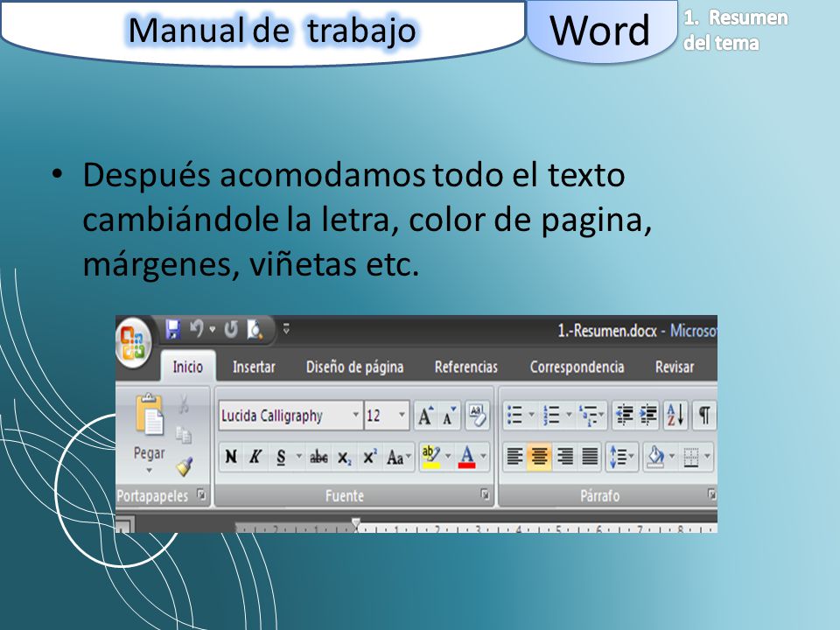Viewport: 840px width, 630px height.
Task: Apply a numbered list
Action: [551, 415]
